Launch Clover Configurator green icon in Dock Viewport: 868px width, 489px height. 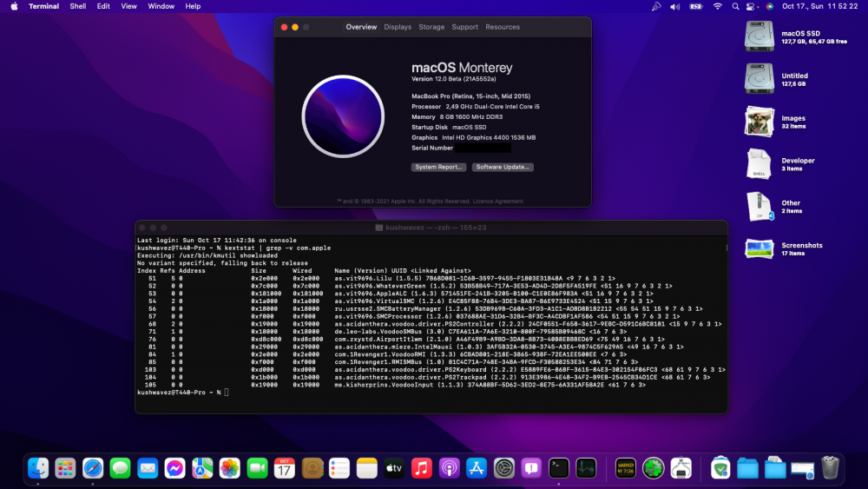(654, 468)
